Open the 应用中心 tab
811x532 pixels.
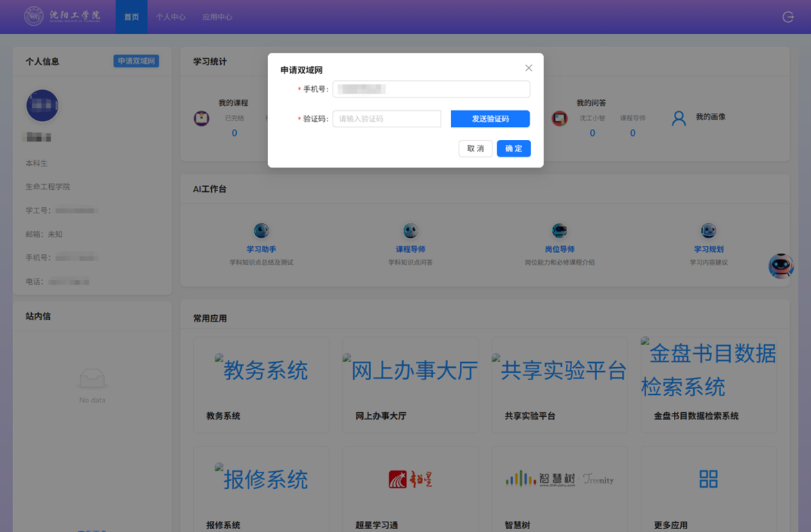click(x=217, y=17)
